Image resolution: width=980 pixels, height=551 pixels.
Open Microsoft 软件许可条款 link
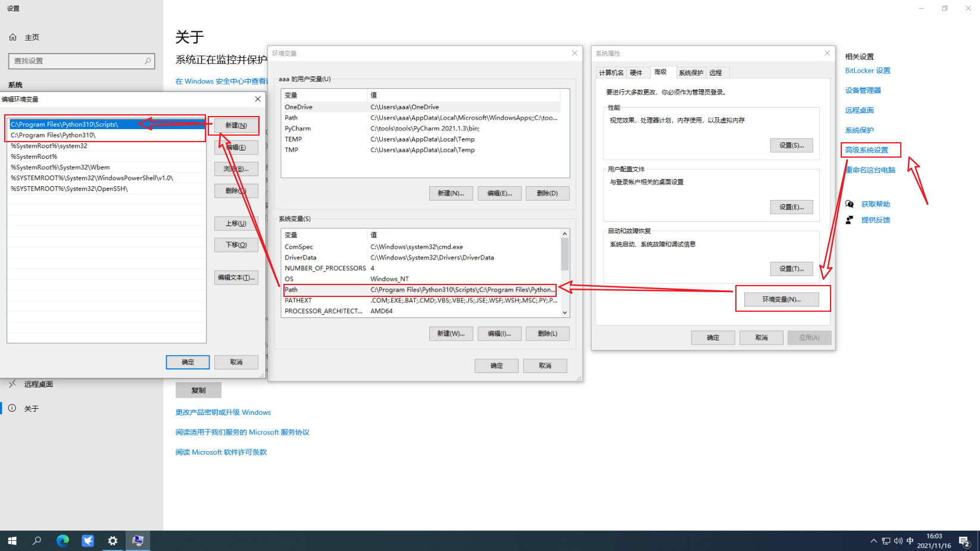point(221,452)
